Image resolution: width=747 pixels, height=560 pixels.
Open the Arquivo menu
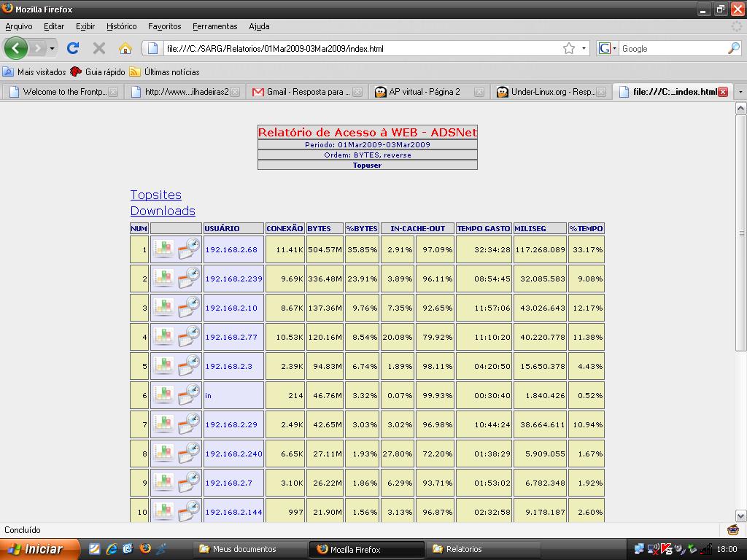19,26
